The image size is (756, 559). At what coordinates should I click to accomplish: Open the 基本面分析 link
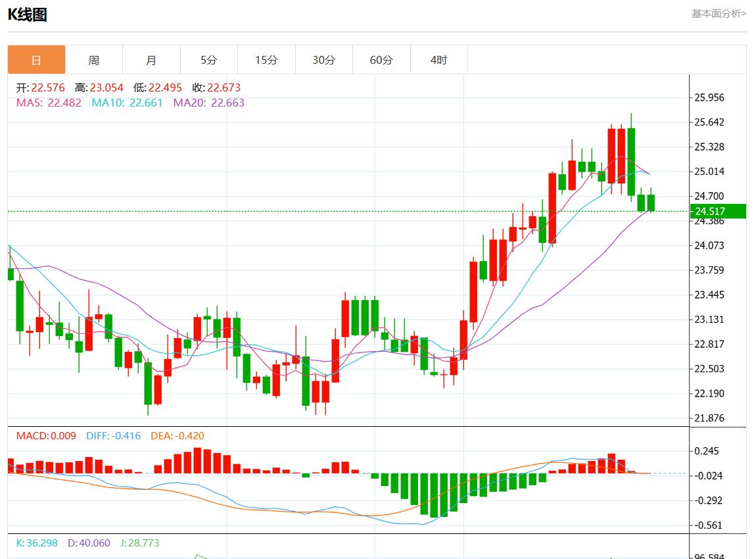tap(719, 14)
